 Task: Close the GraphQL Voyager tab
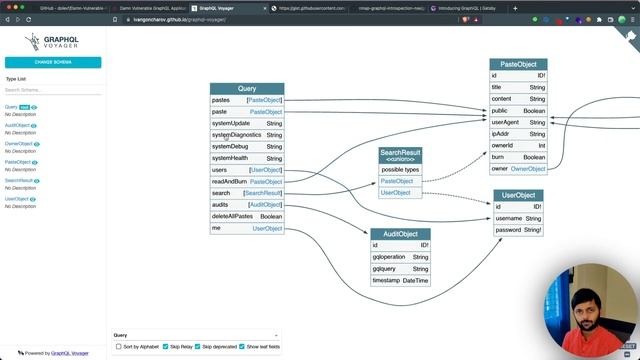(x=264, y=8)
